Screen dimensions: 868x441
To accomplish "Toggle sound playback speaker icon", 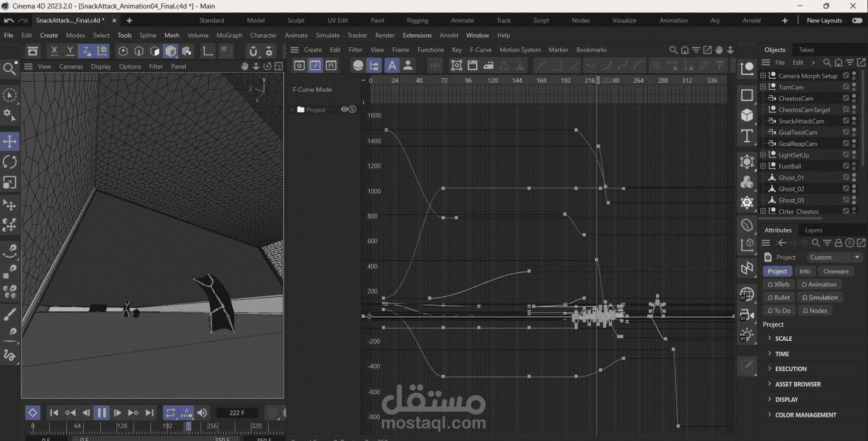I will [202, 413].
